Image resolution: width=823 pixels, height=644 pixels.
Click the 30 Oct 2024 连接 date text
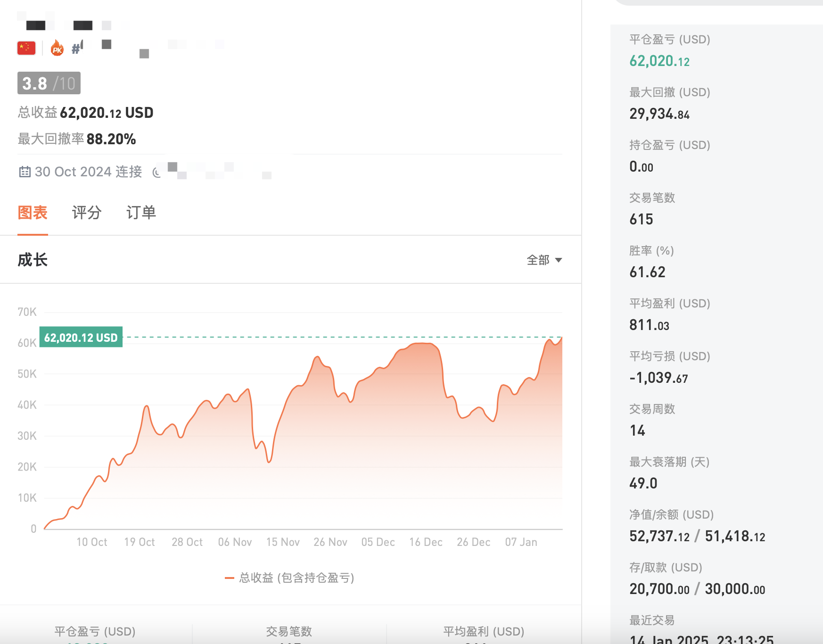(x=89, y=172)
